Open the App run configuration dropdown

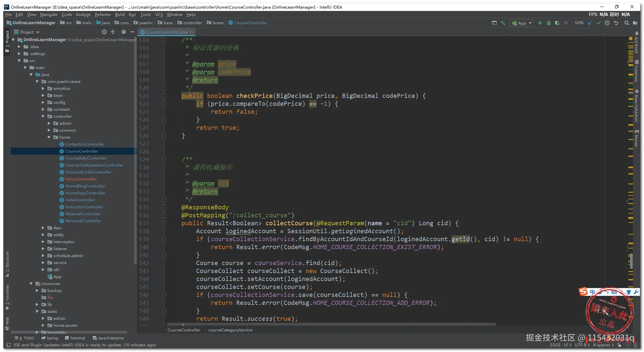click(x=522, y=23)
